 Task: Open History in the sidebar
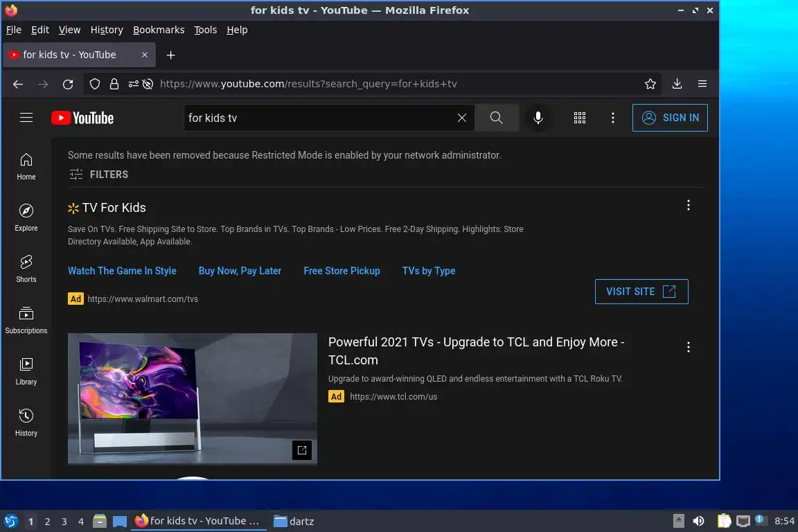click(26, 423)
